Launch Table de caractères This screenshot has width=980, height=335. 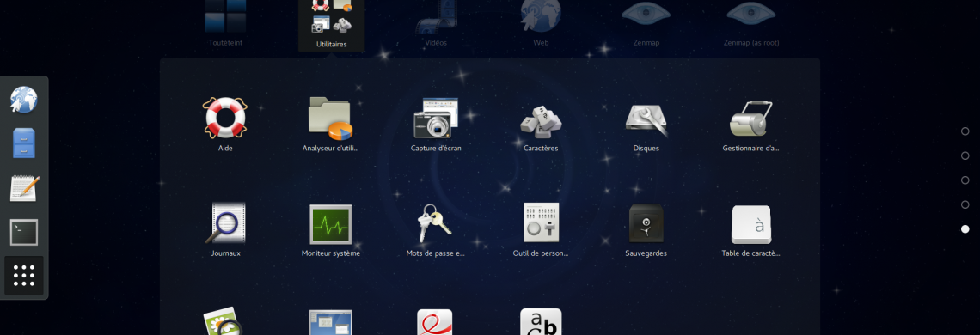click(750, 224)
